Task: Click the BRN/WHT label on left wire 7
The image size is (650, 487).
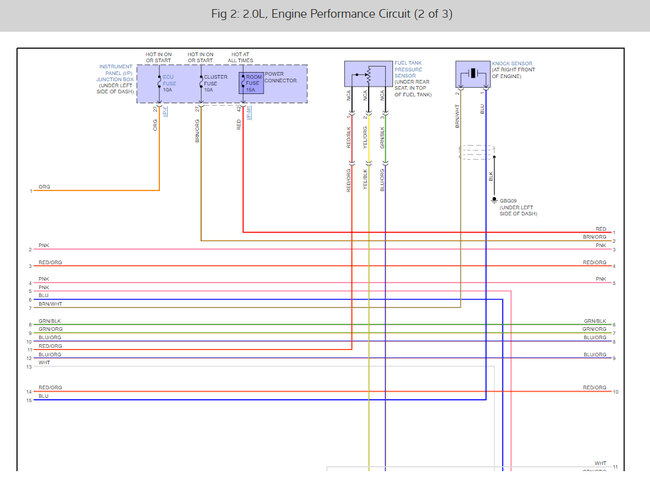Action: (50, 304)
